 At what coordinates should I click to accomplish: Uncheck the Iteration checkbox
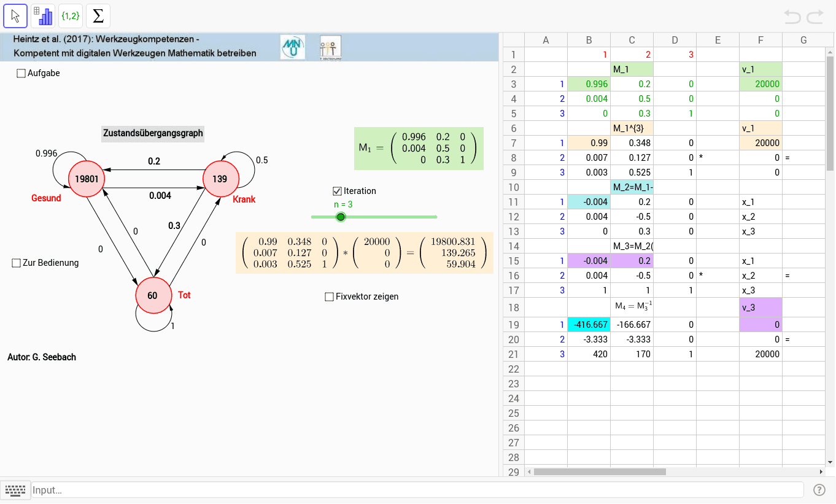click(336, 191)
